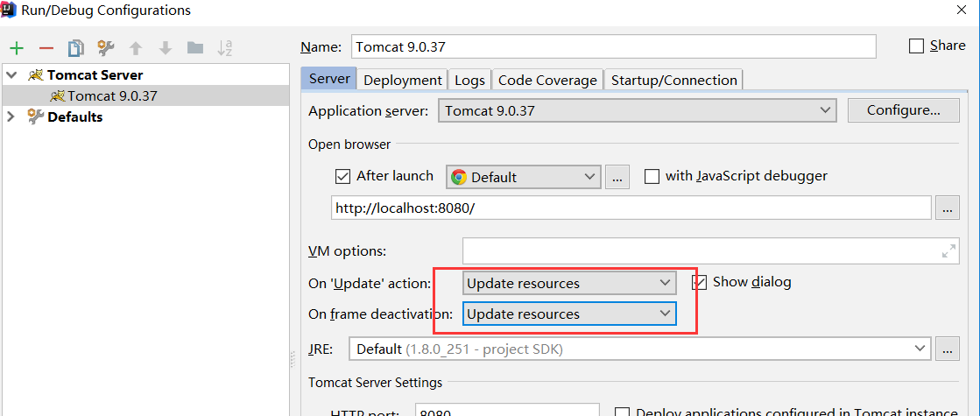Click the Open browser section label

pyautogui.click(x=349, y=145)
